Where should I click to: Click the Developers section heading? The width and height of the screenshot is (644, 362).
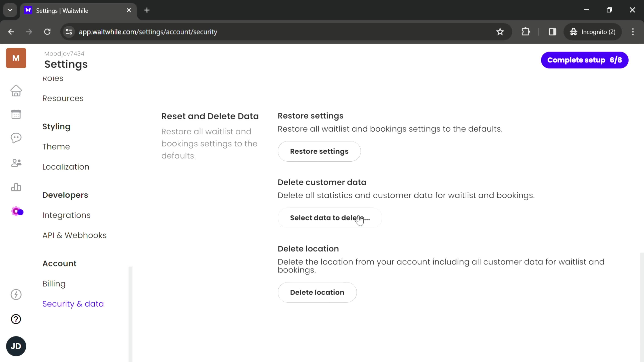tap(65, 195)
